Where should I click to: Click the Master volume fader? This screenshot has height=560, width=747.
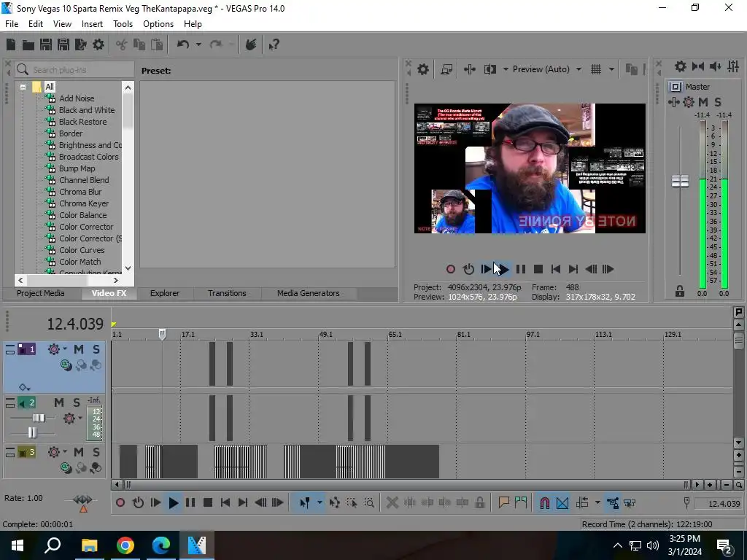680,181
